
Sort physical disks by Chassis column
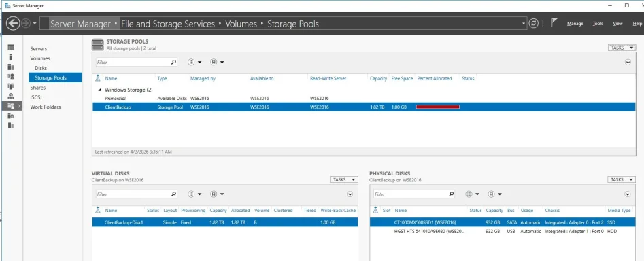pyautogui.click(x=552, y=211)
